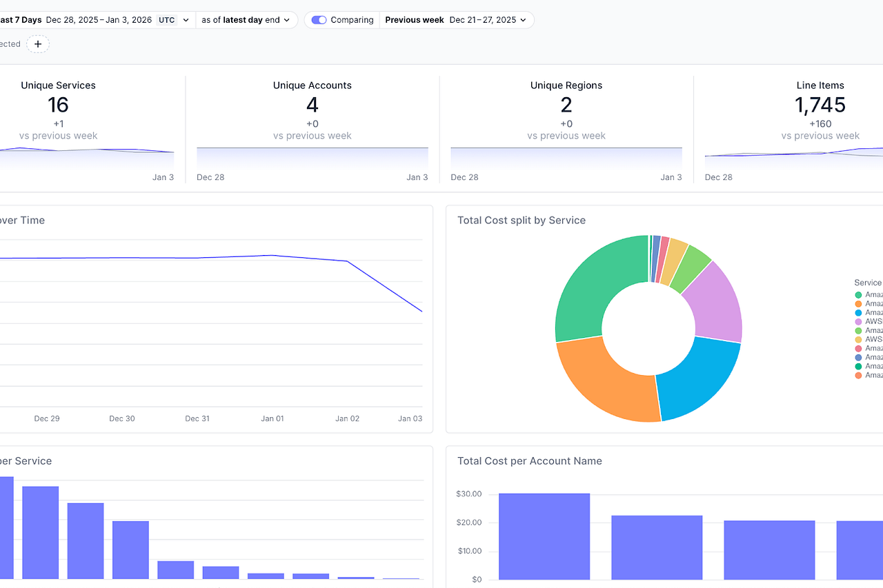
Task: Open the 'as of latest day end' dropdown
Action: pyautogui.click(x=246, y=20)
